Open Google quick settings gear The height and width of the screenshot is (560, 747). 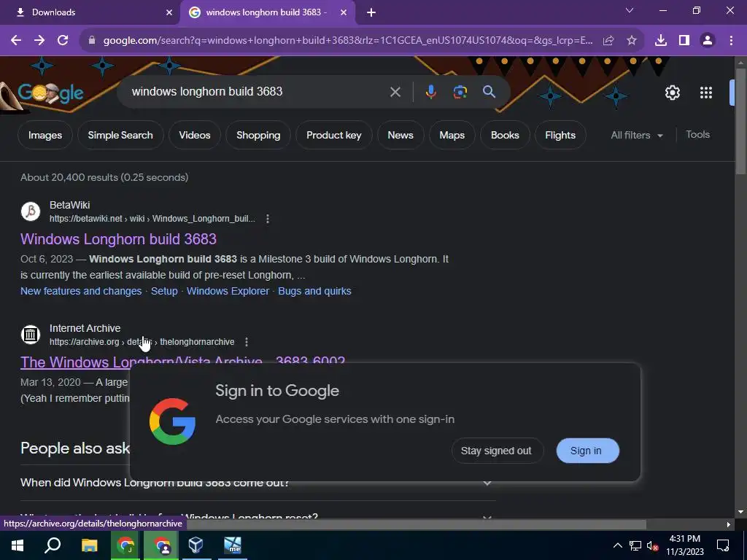click(x=672, y=93)
